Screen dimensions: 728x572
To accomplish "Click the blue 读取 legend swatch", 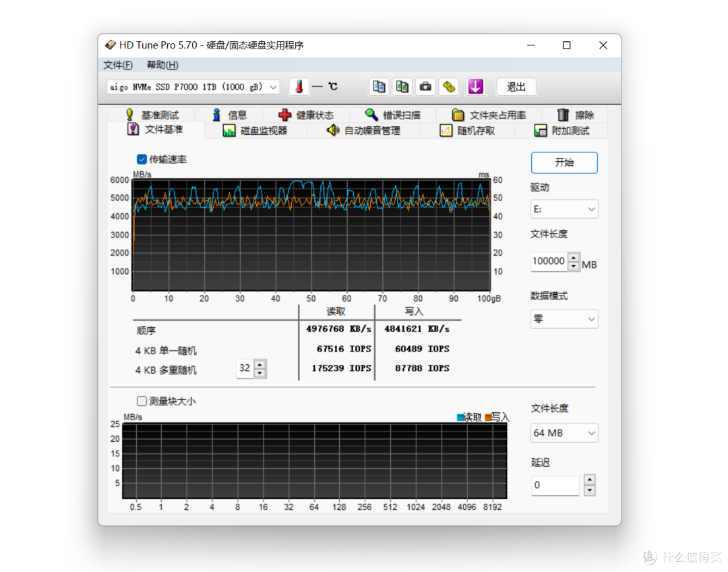I will coord(460,418).
